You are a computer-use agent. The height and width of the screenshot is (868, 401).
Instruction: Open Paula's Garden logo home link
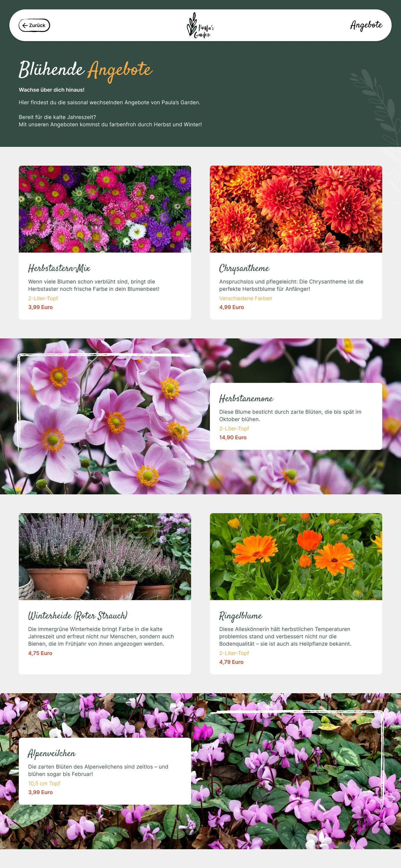pyautogui.click(x=200, y=25)
